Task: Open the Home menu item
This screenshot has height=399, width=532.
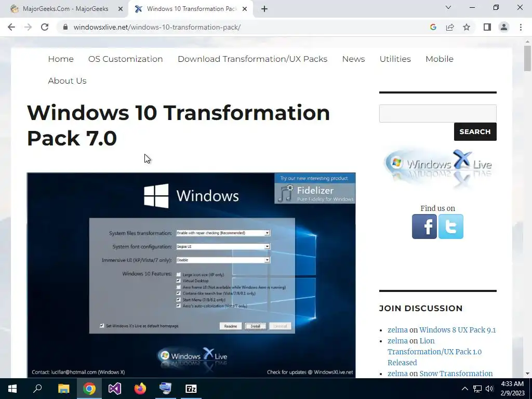Action: (x=61, y=59)
